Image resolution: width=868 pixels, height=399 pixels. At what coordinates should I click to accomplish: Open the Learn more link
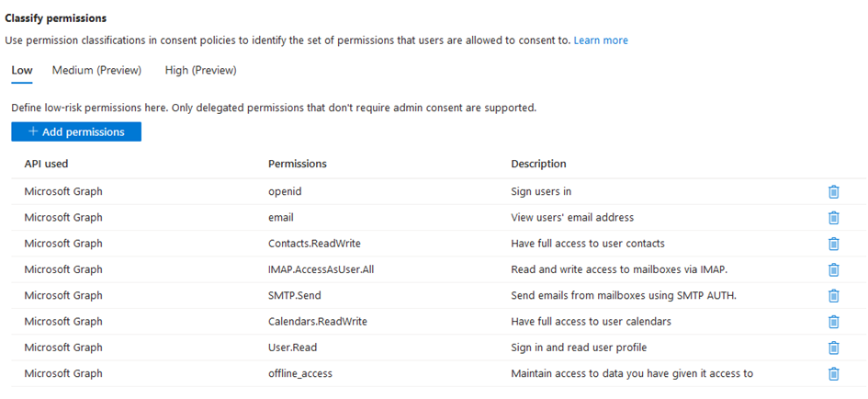coord(601,40)
